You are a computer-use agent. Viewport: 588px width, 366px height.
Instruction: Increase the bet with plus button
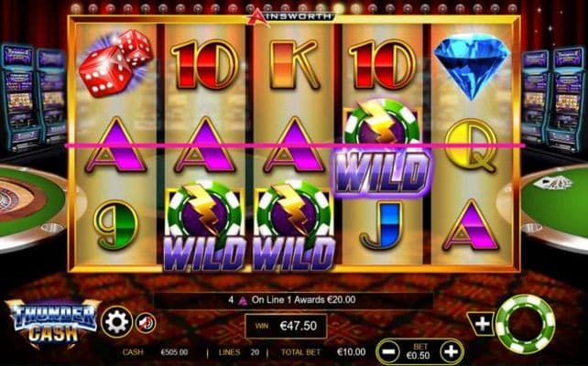click(452, 351)
